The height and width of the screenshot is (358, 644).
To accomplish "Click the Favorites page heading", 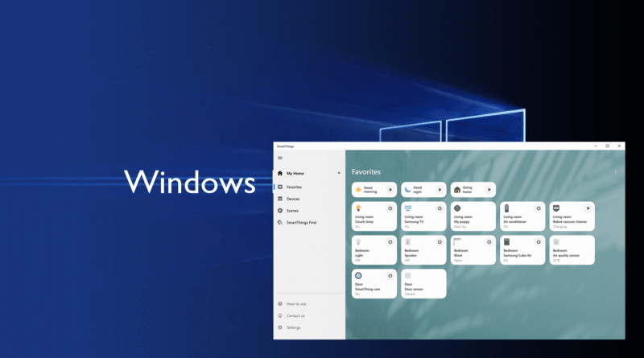I will pos(366,171).
